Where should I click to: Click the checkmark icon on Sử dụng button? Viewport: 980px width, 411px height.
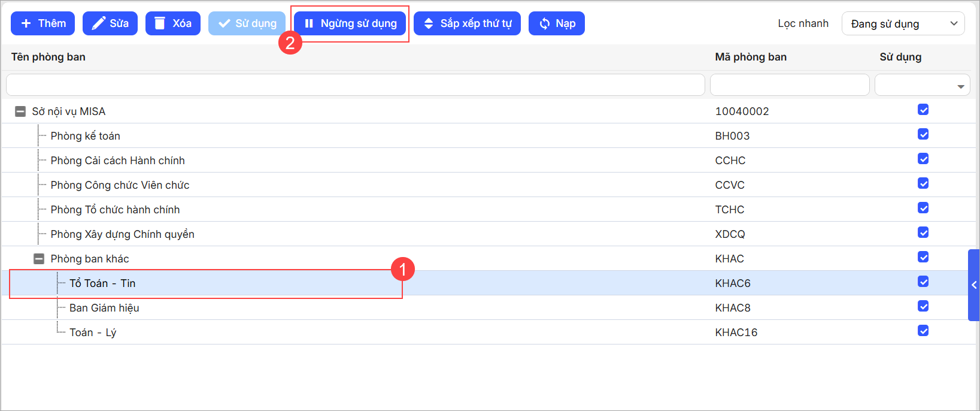tap(224, 23)
